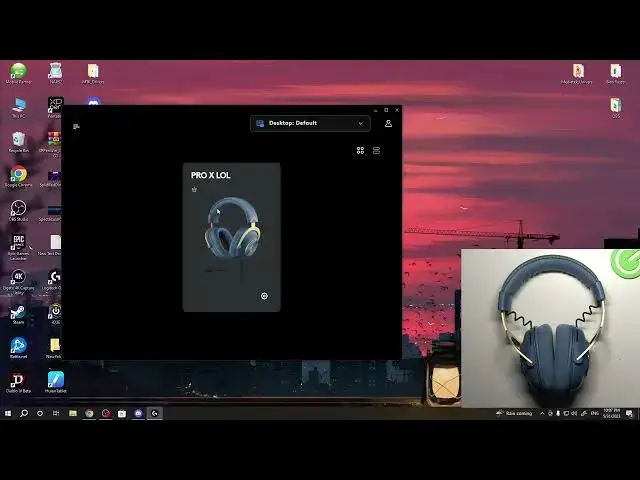The width and height of the screenshot is (640, 480).
Task: Open HuionTablet desktop shortcut
Action: [56, 382]
